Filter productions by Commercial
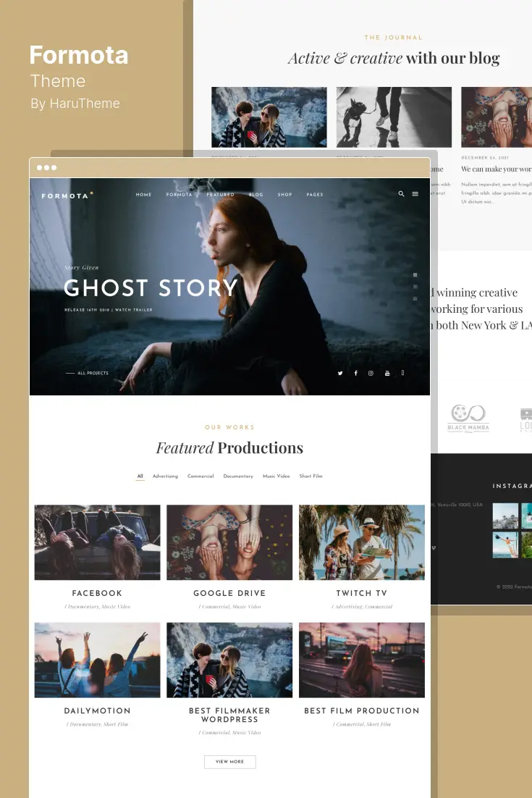Screen dimensions: 532x798 [200, 476]
